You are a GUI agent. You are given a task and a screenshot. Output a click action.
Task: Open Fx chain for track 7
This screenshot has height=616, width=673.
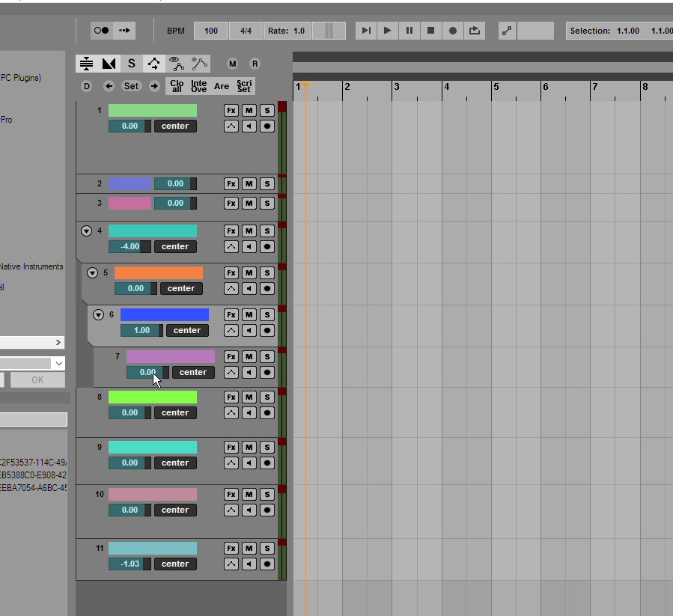pyautogui.click(x=231, y=357)
